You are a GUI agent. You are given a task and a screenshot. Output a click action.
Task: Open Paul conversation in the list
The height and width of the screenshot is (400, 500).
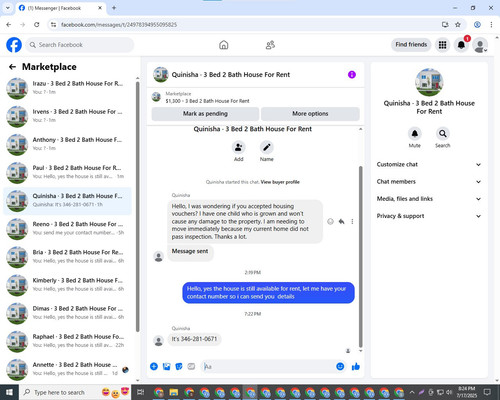[67, 173]
